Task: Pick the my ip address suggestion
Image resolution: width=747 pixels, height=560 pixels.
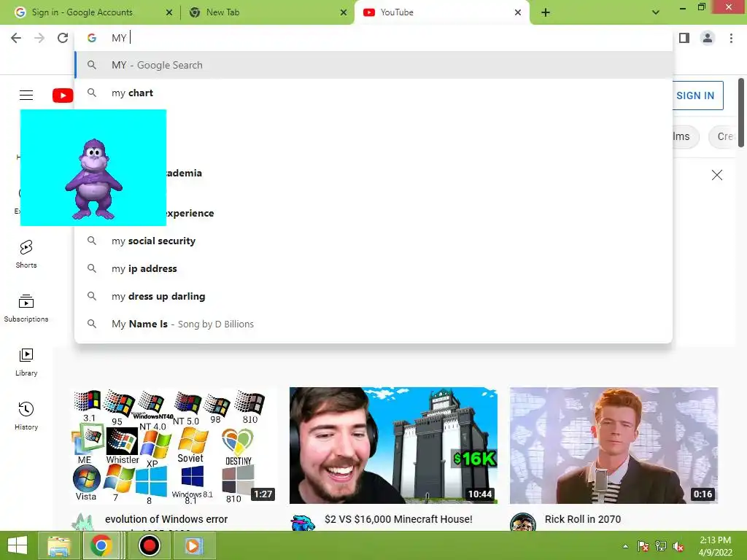Action: point(373,268)
